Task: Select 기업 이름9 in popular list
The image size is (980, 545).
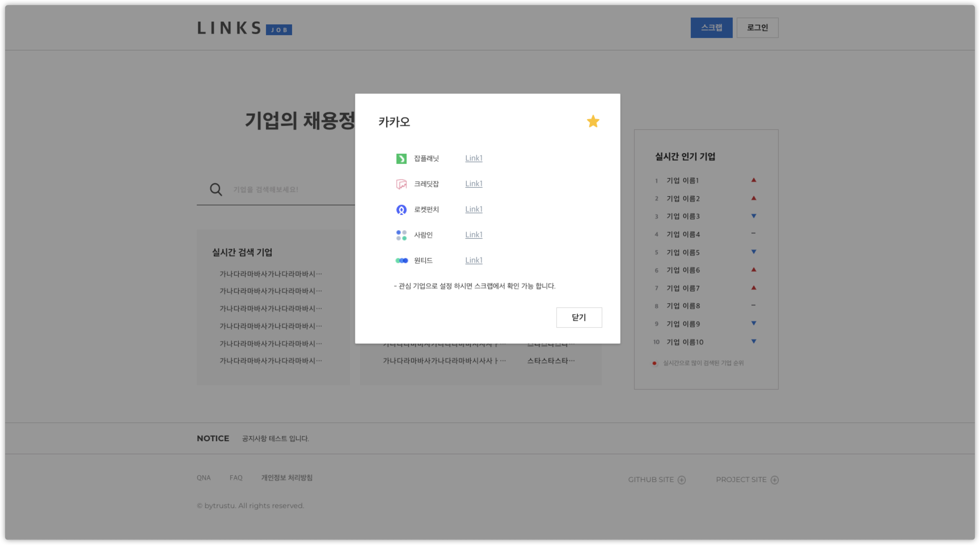Action: 683,324
